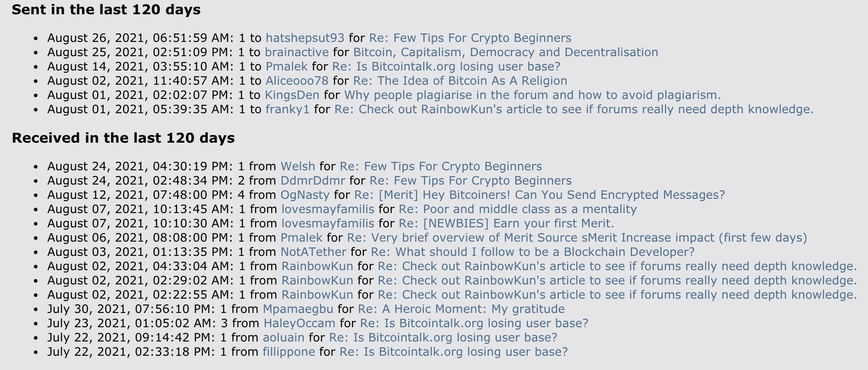Open Why people plagiarise in the forum thread
The height and width of the screenshot is (370, 868).
pyautogui.click(x=533, y=95)
